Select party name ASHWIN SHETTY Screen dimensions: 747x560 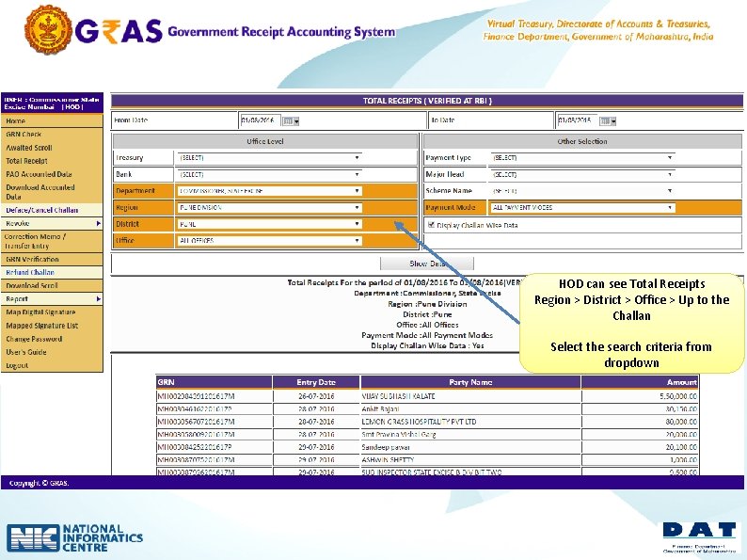388,460
